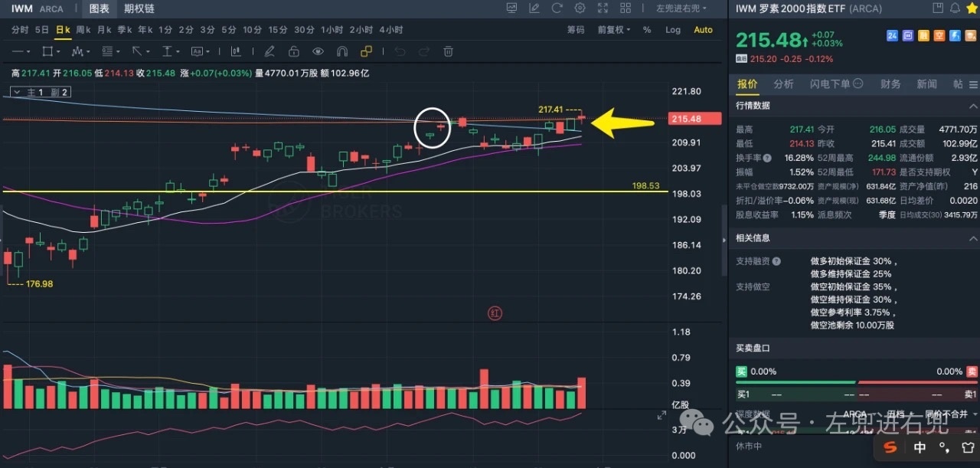Click the pencil freehand draw icon
Screen dimensions: 980x468
[x=269, y=51]
